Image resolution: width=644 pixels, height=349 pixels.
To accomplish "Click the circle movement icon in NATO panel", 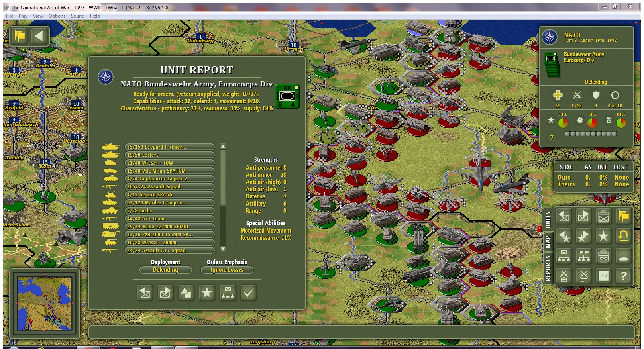I will pos(615,95).
